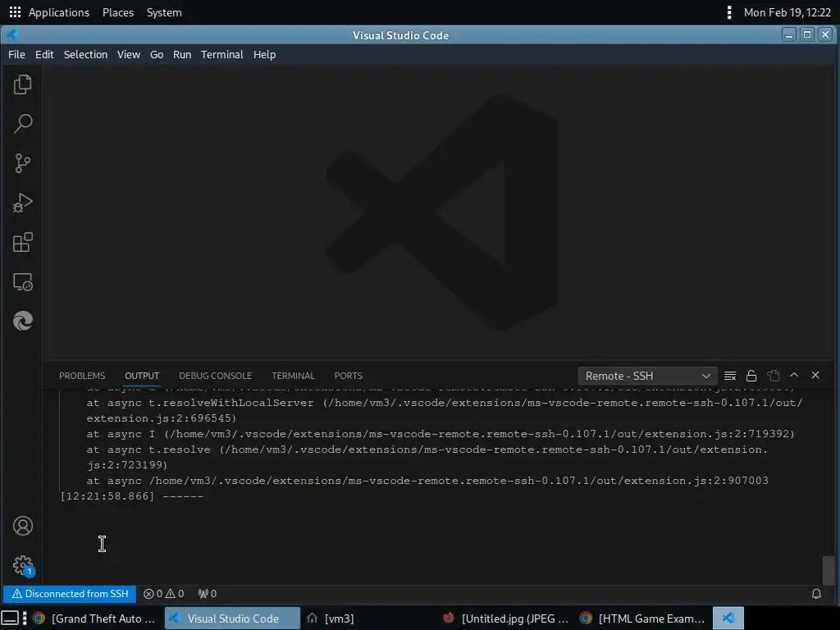Image resolution: width=840 pixels, height=630 pixels.
Task: Open the View menu
Action: tap(129, 55)
